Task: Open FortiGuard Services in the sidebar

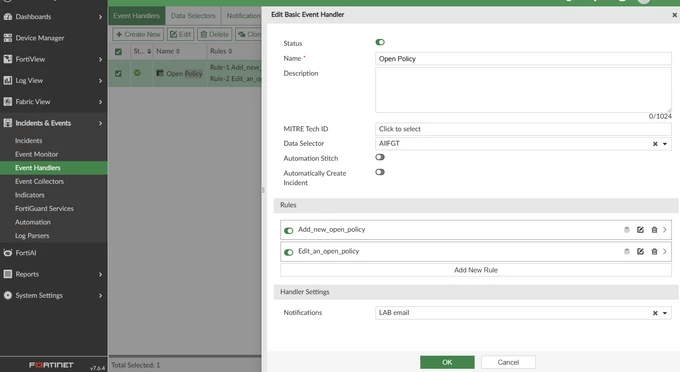Action: 44,208
